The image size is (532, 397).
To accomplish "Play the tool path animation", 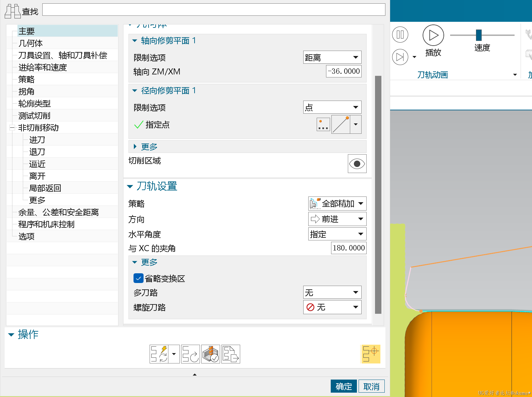I will tap(433, 35).
